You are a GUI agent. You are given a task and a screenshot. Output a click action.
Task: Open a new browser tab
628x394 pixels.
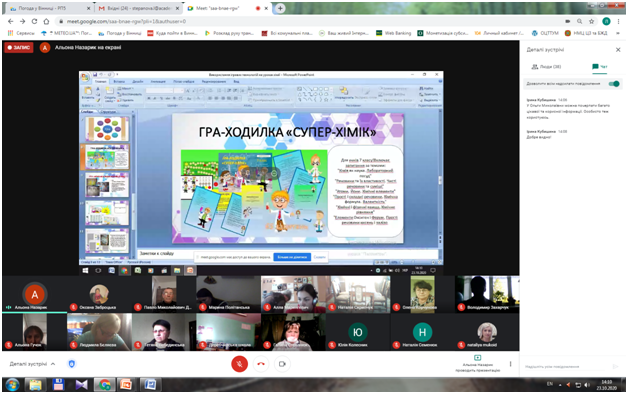coord(280,8)
